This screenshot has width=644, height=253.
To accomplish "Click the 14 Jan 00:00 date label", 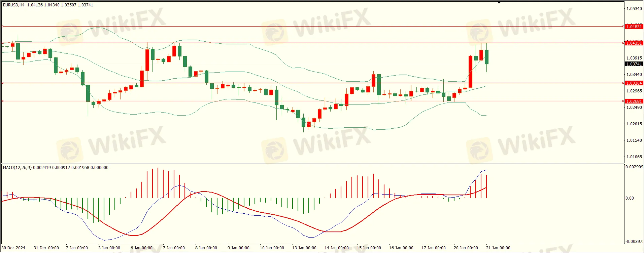I will click(x=337, y=248).
